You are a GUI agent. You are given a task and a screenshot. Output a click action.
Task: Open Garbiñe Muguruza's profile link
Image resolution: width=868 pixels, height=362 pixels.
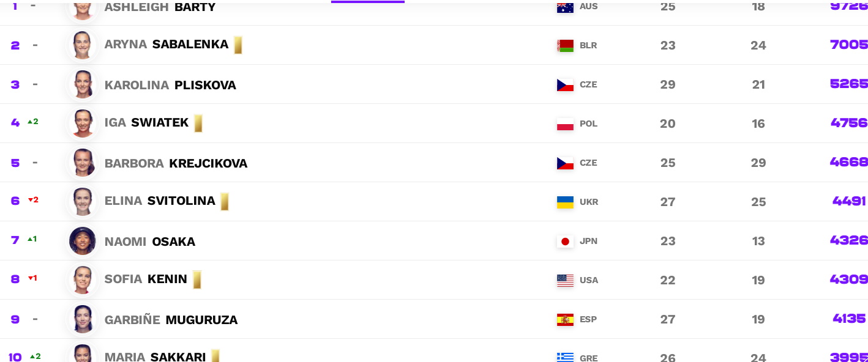[171, 320]
